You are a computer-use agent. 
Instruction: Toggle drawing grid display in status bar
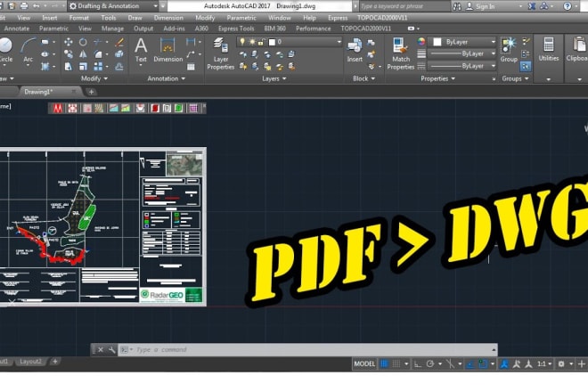[384, 363]
